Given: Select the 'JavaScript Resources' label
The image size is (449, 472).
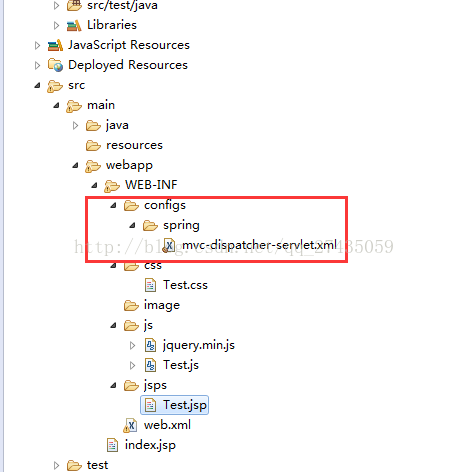Looking at the screenshot, I should click(129, 45).
